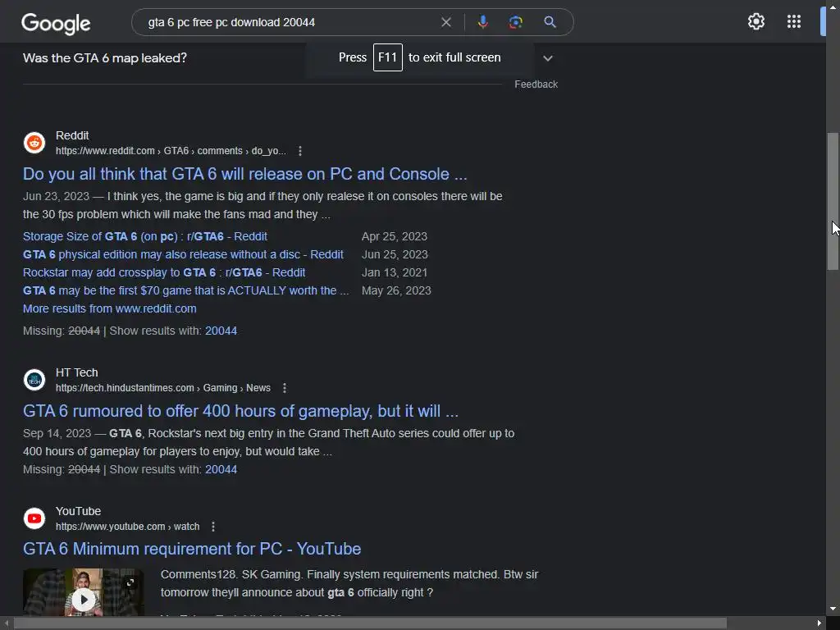The image size is (840, 630).
Task: Click the YouTube favicon
Action: 34,518
